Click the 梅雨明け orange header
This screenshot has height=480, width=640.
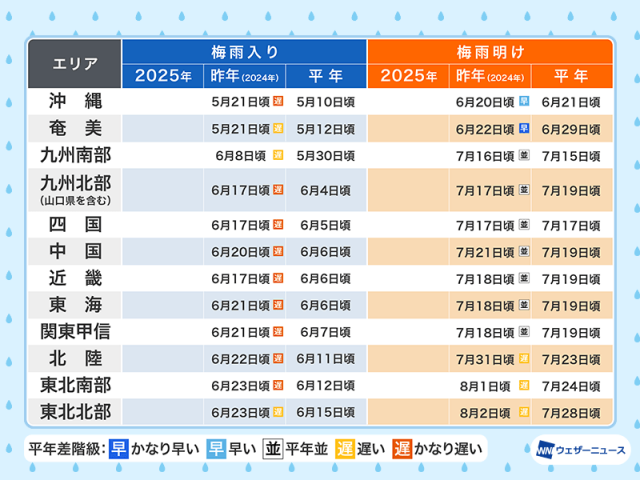click(x=490, y=52)
